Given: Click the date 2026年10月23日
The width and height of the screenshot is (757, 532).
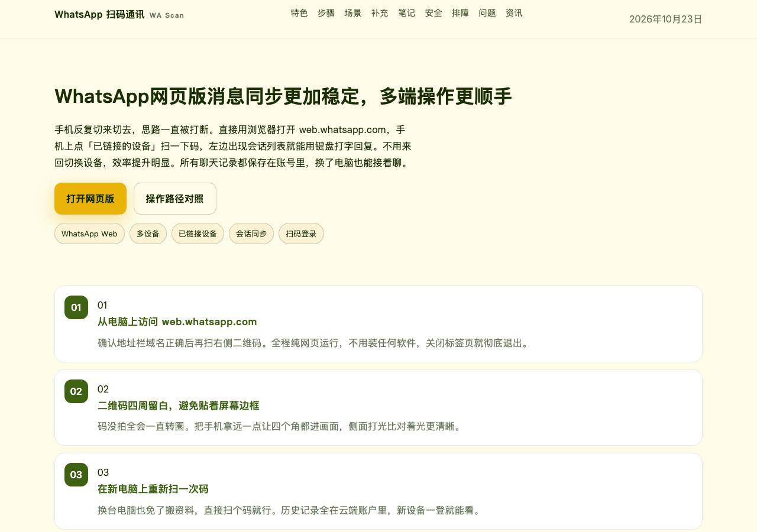Looking at the screenshot, I should [665, 19].
